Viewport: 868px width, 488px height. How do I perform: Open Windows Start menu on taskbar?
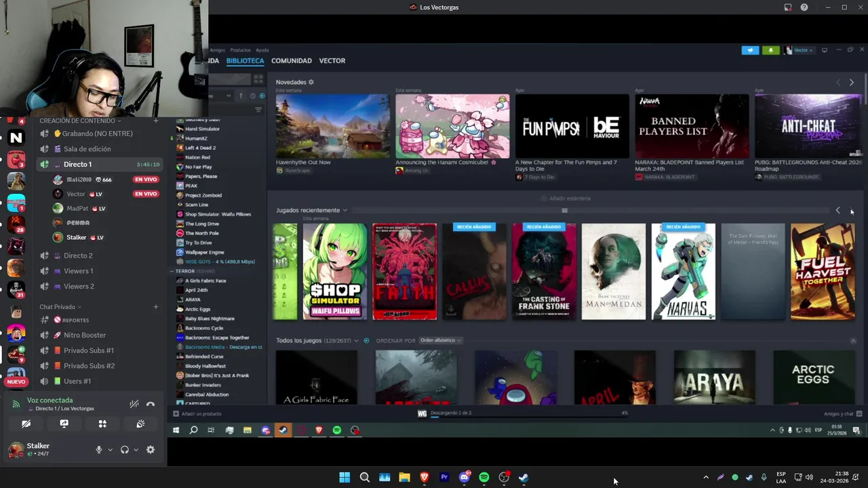[x=344, y=477]
